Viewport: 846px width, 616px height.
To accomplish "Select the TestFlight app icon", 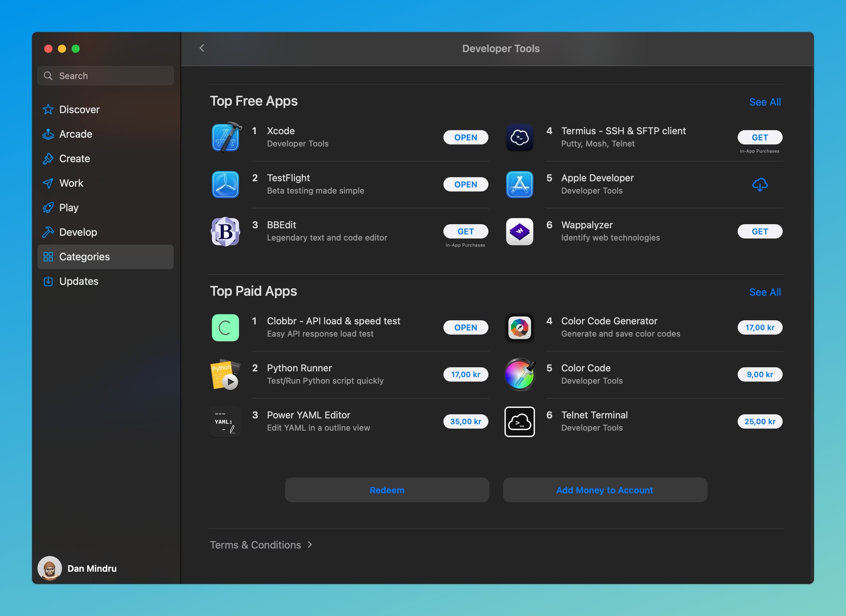I will [225, 184].
